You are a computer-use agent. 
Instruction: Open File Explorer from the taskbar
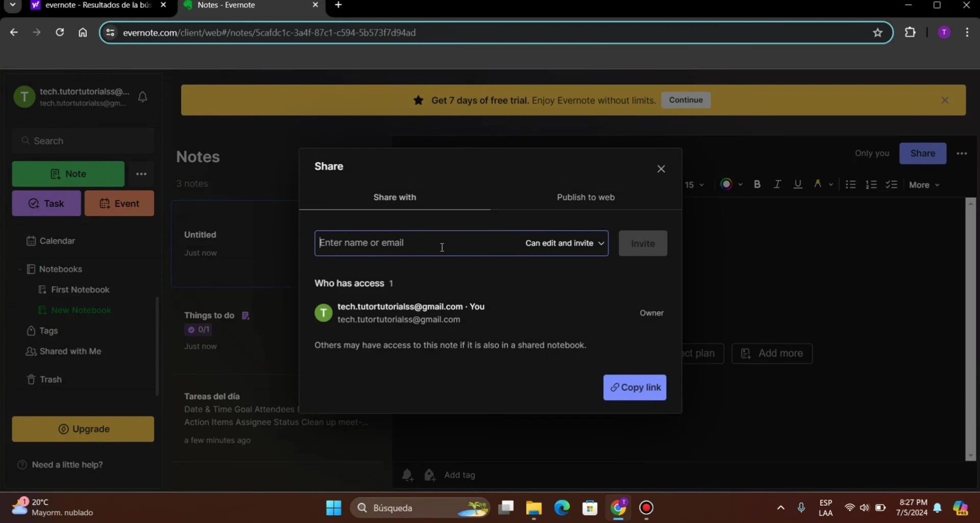(x=533, y=508)
